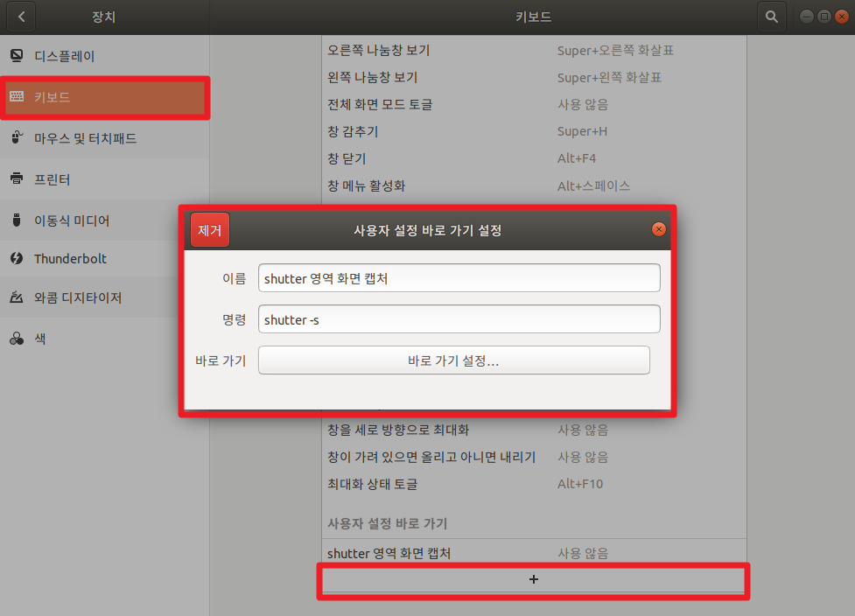Select 마우스 및 터치패드 in sidebar
The height and width of the screenshot is (616, 855).
click(105, 138)
